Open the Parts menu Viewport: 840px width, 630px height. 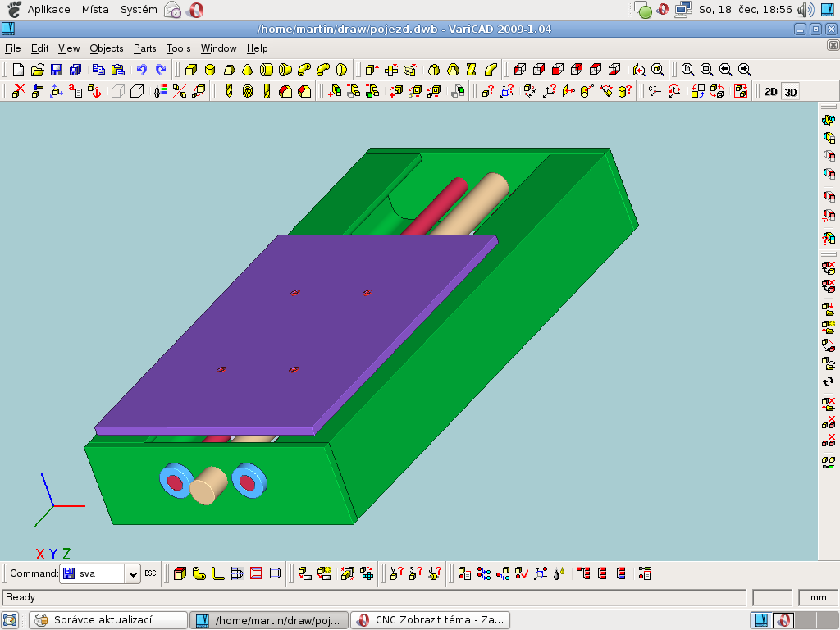(144, 48)
